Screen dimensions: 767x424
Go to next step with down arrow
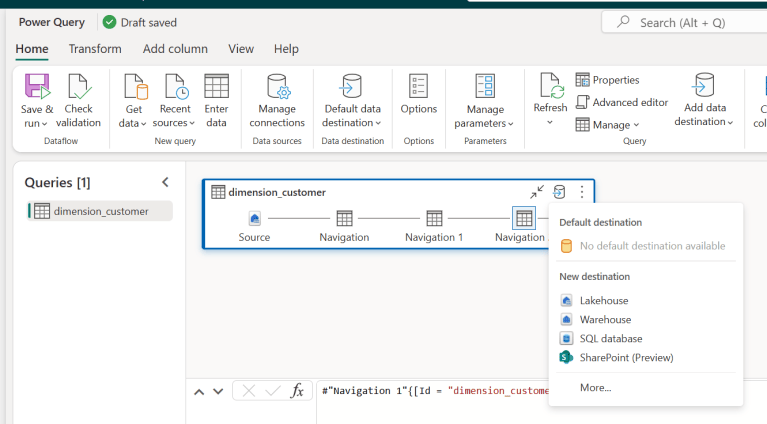[x=218, y=391]
